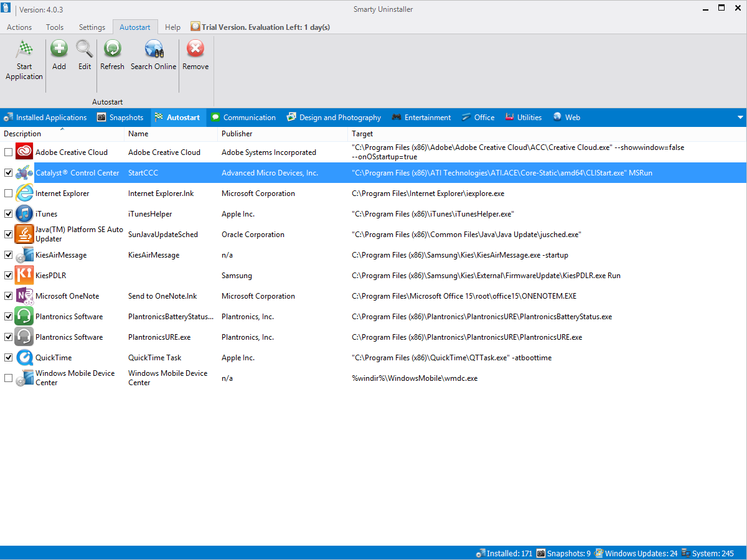Click the ONENOTEM.EXE target path
This screenshot has height=560, width=747.
[464, 296]
